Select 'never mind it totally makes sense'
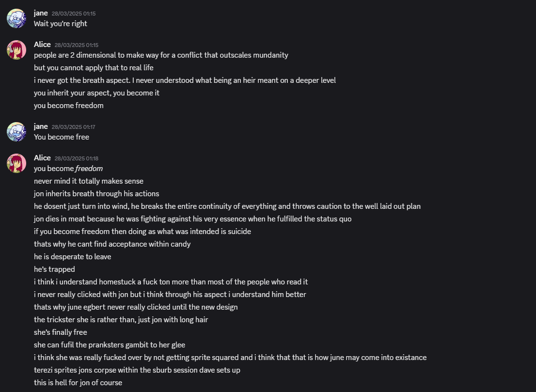This screenshot has width=536, height=392. (x=89, y=181)
